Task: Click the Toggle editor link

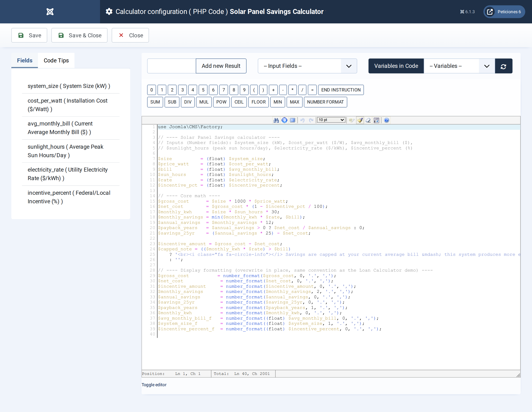Action: (x=154, y=385)
